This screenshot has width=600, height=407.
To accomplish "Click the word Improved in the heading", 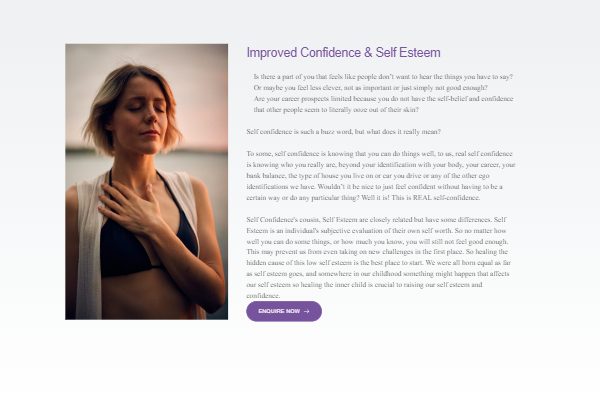I will click(x=272, y=53).
